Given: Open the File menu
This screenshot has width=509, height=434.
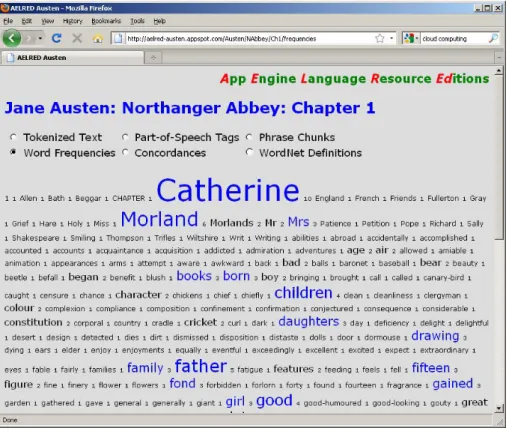Looking at the screenshot, I should point(8,21).
